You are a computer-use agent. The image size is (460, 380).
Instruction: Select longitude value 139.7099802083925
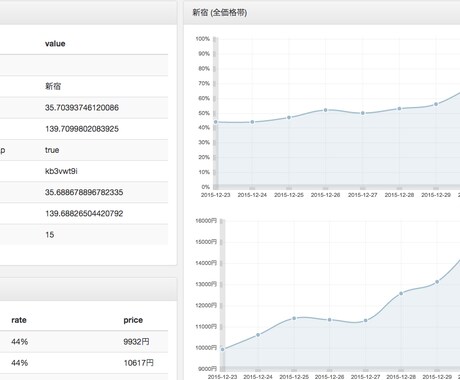click(x=82, y=129)
